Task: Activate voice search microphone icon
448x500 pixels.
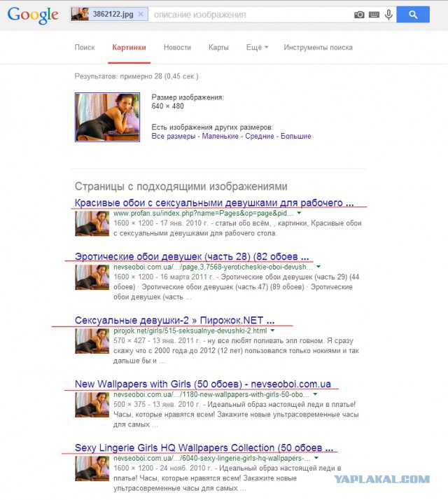Action: (x=388, y=15)
